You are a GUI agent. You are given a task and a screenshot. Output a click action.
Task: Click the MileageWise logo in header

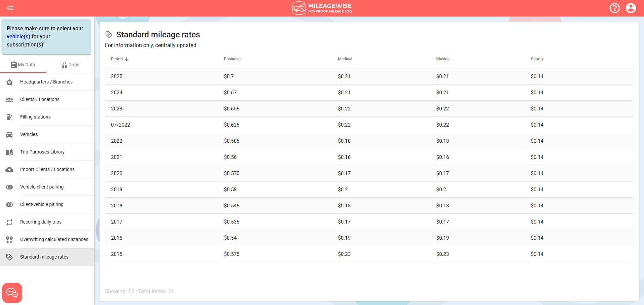coord(322,8)
